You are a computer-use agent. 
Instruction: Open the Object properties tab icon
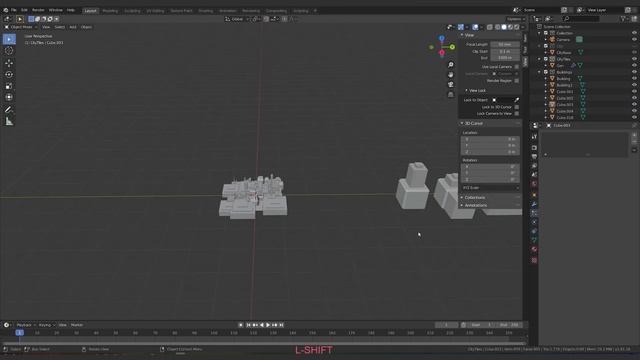pyautogui.click(x=534, y=195)
